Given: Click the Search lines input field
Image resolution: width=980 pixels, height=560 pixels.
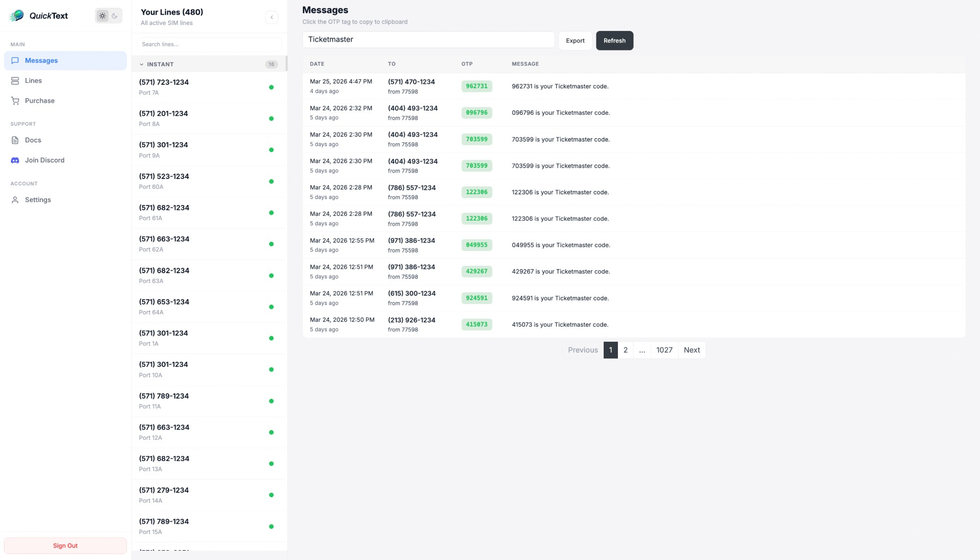Looking at the screenshot, I should [209, 44].
